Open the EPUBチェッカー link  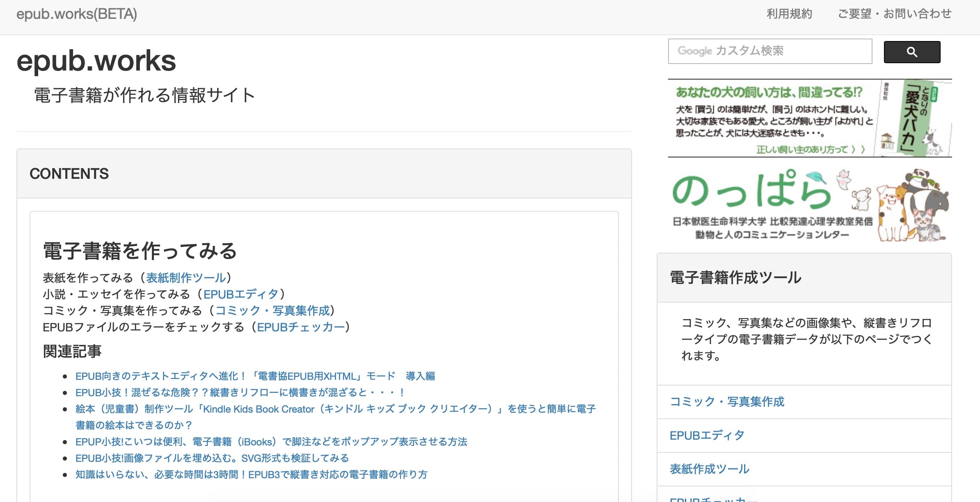point(301,327)
